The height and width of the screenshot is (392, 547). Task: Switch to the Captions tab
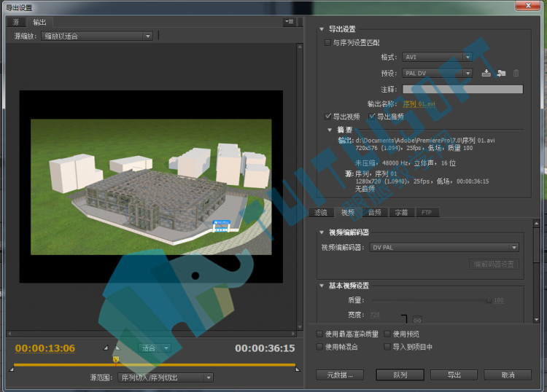(402, 212)
